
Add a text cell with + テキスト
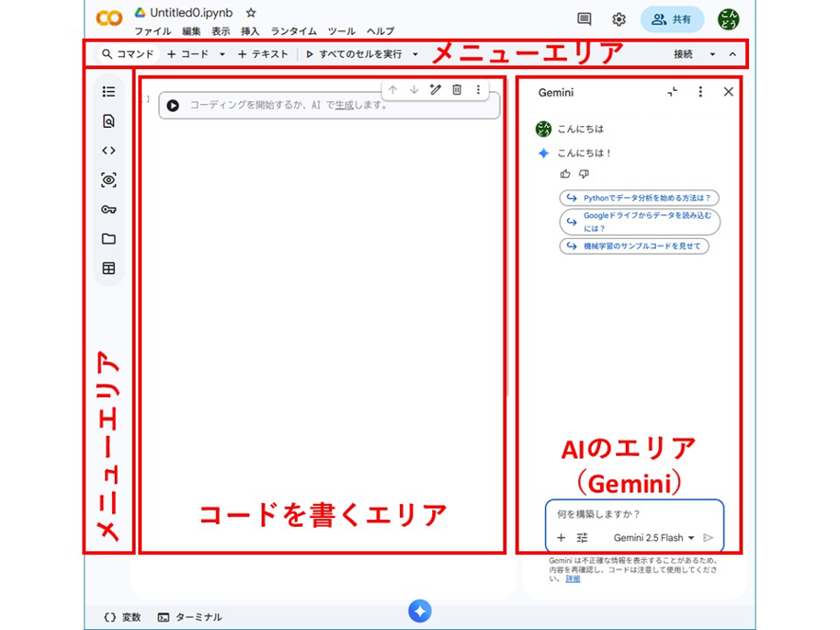pos(263,54)
